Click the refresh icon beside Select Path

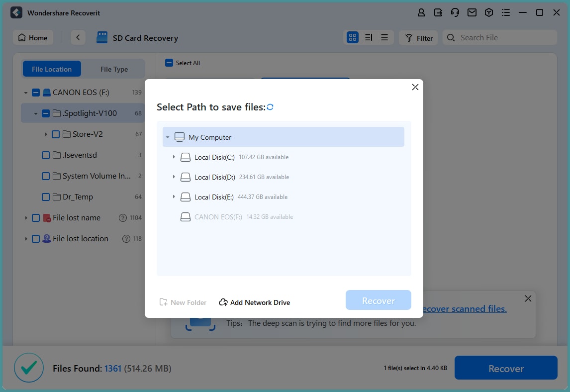(x=270, y=107)
